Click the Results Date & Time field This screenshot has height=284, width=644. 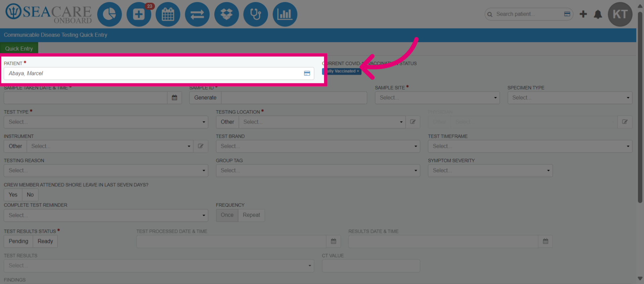tap(443, 241)
